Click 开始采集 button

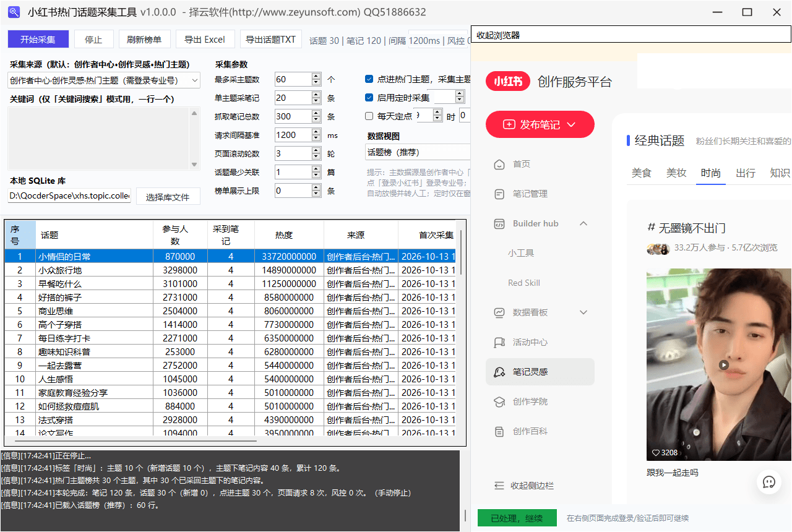38,39
